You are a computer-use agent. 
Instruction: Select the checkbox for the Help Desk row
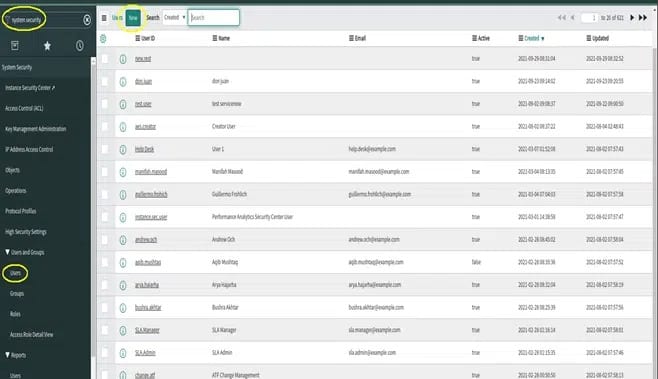[105, 149]
